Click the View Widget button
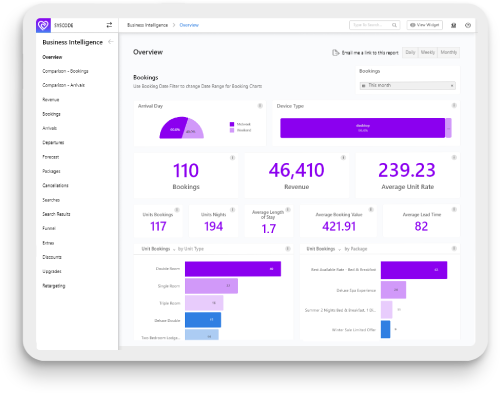 [x=425, y=25]
